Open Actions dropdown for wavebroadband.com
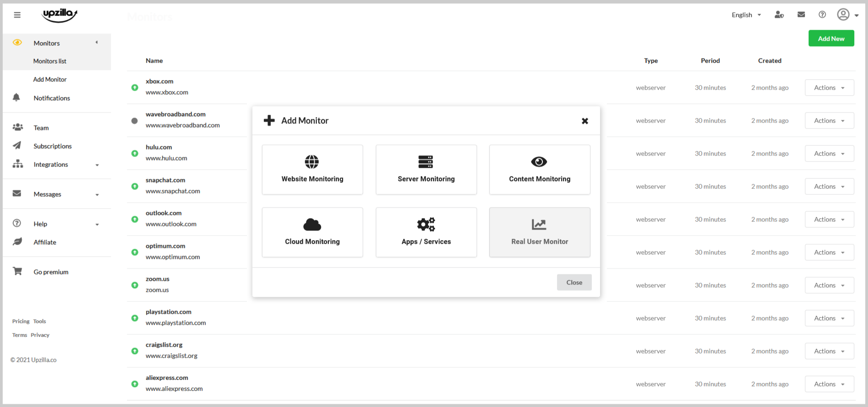Screen dimensions: 868x407 click(x=830, y=120)
